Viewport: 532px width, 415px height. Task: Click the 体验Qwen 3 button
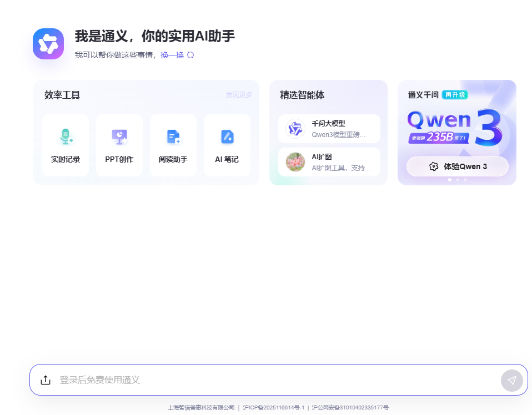(x=458, y=166)
